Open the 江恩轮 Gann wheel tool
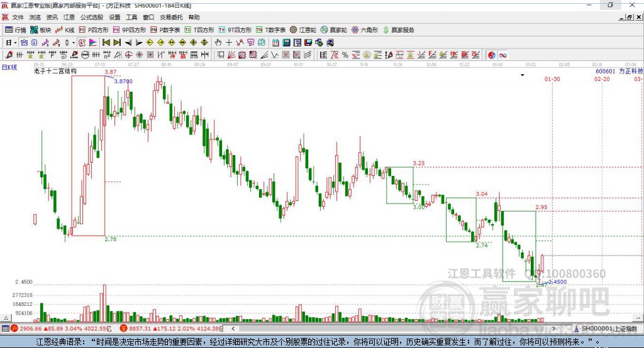This screenshot has height=348, width=644. click(x=303, y=30)
